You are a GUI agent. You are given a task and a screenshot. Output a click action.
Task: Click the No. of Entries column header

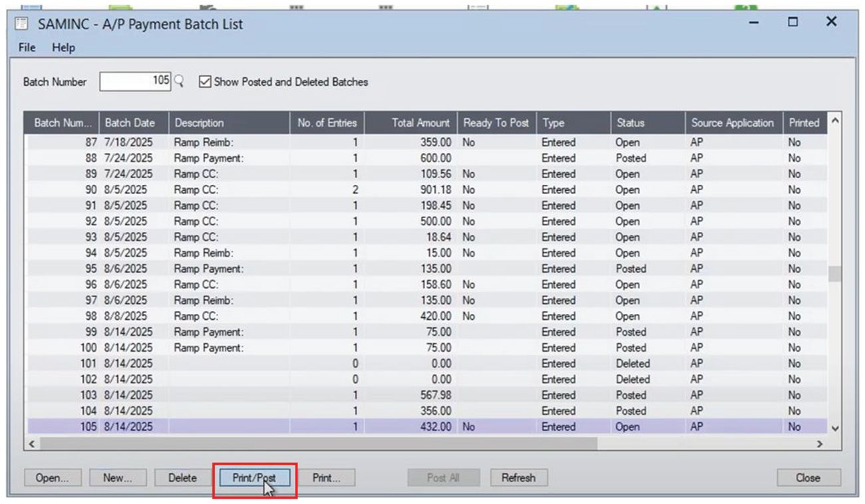point(327,122)
